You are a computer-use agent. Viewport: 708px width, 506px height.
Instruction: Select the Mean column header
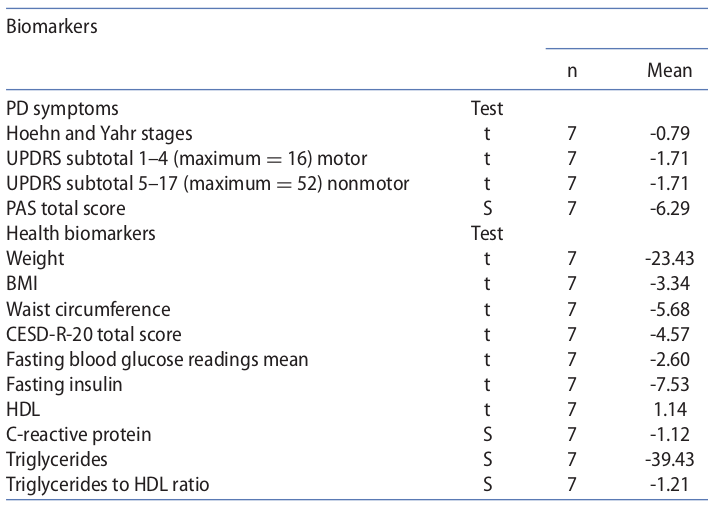click(669, 71)
